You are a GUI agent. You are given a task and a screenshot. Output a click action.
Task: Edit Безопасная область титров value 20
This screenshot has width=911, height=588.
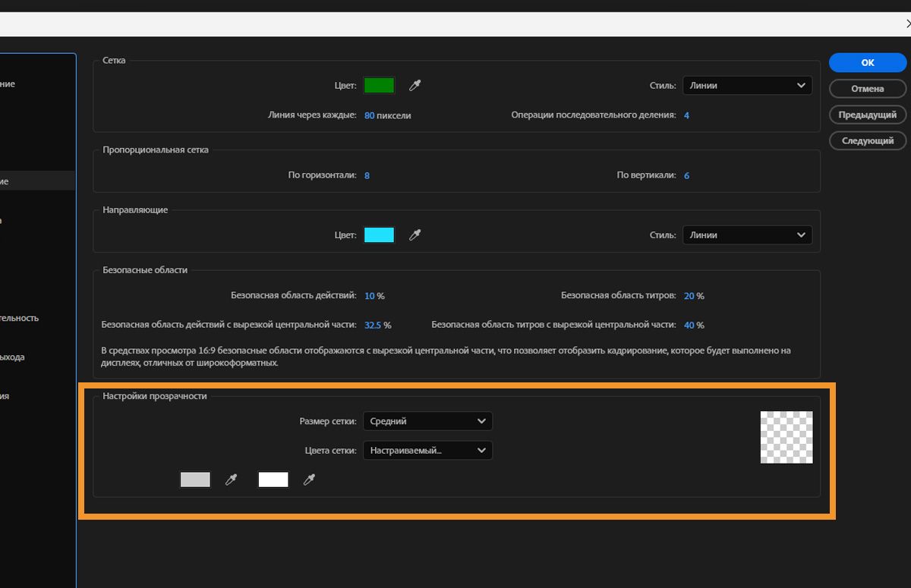tap(689, 296)
